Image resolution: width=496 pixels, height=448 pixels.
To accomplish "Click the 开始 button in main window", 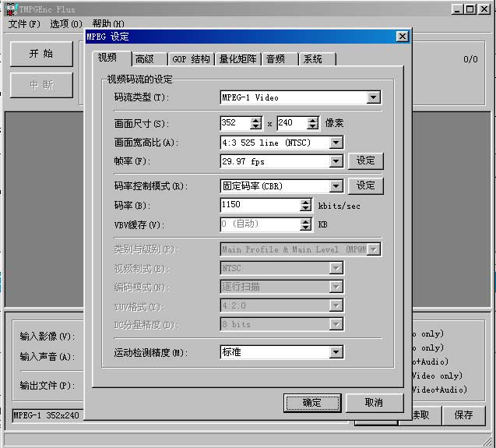I will (x=41, y=54).
